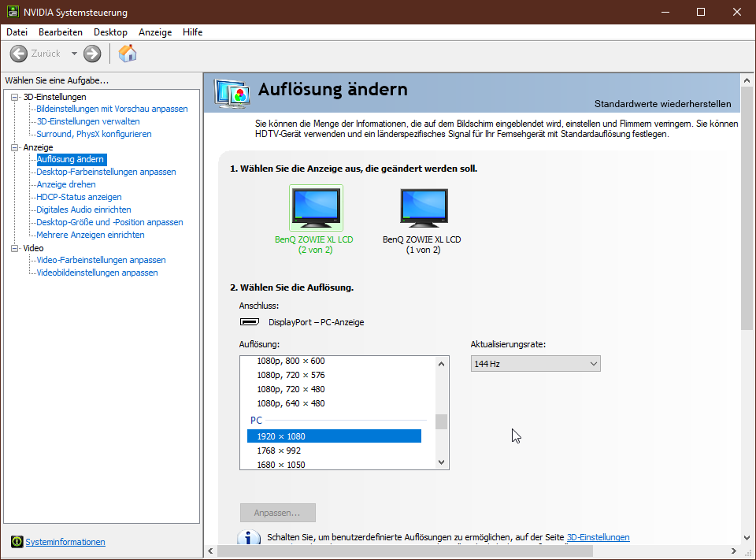756x560 pixels.
Task: Click the NVIDIA app icon in title bar
Action: (x=13, y=12)
